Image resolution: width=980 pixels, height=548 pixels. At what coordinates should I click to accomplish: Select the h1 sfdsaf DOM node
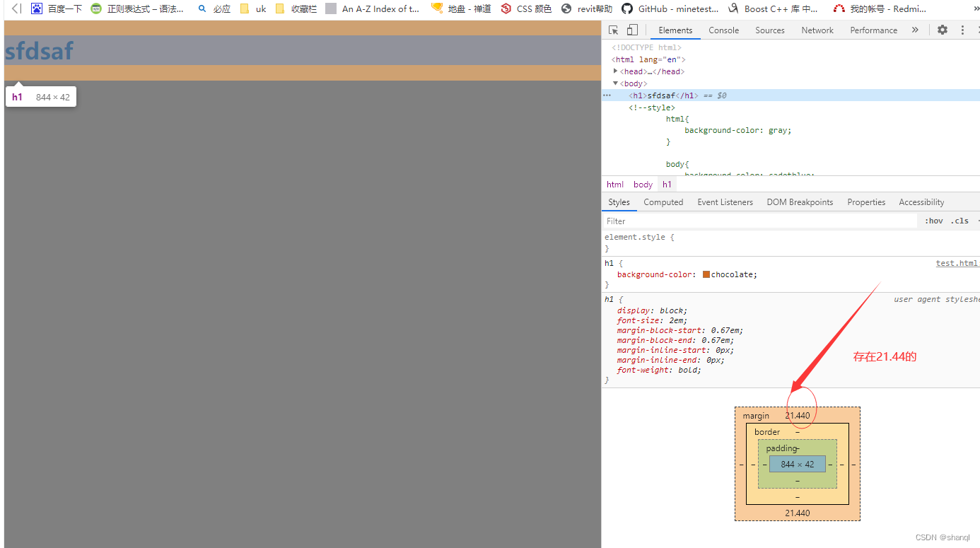[791, 95]
